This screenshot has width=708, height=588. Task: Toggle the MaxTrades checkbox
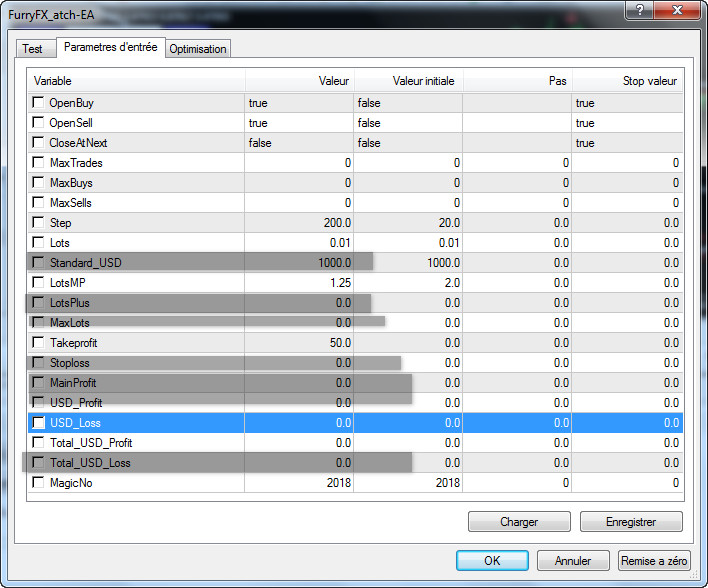(39, 163)
